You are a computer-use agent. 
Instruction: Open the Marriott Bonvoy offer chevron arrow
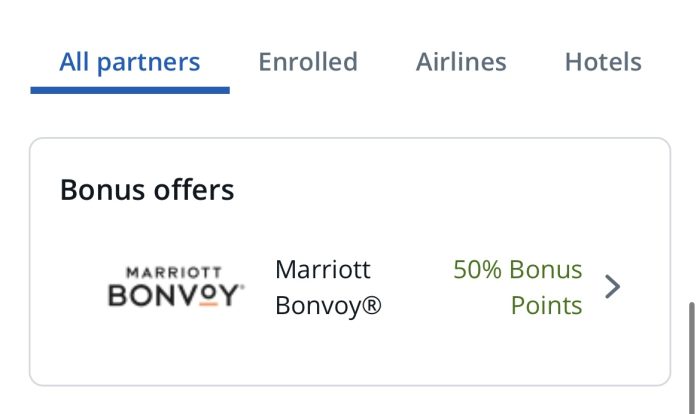[612, 287]
